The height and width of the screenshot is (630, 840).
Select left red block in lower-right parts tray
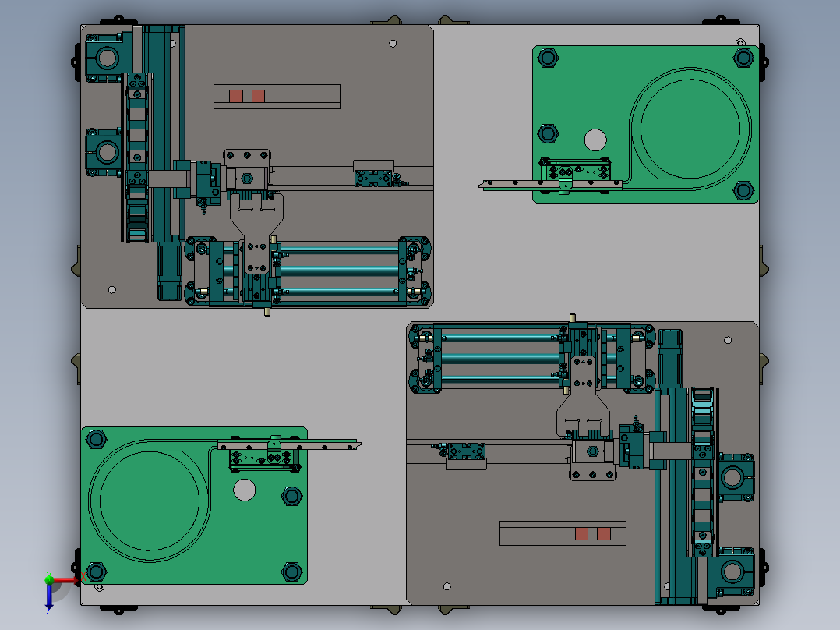coord(582,533)
